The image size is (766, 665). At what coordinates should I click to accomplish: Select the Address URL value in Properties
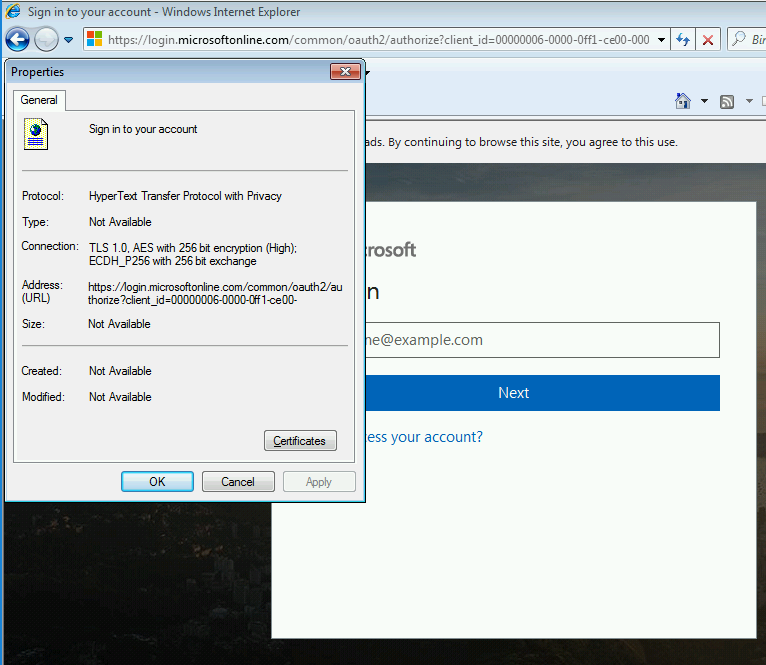tap(215, 293)
